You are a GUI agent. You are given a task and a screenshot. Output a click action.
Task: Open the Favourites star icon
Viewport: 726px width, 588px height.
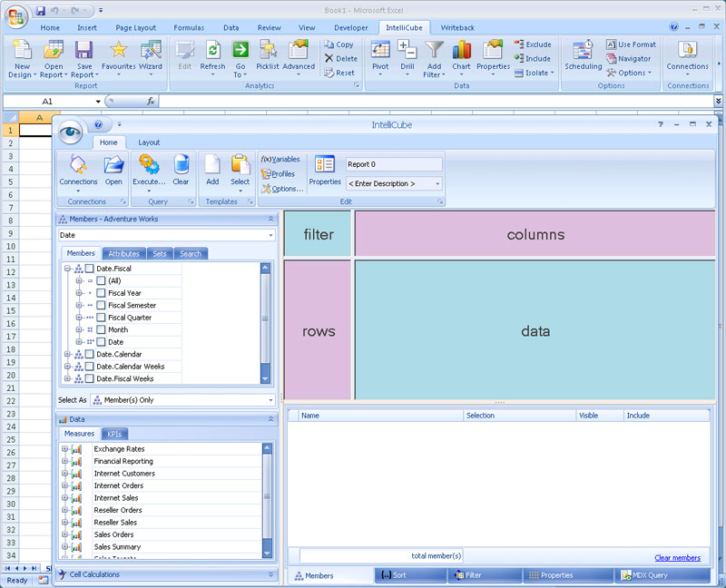click(119, 50)
